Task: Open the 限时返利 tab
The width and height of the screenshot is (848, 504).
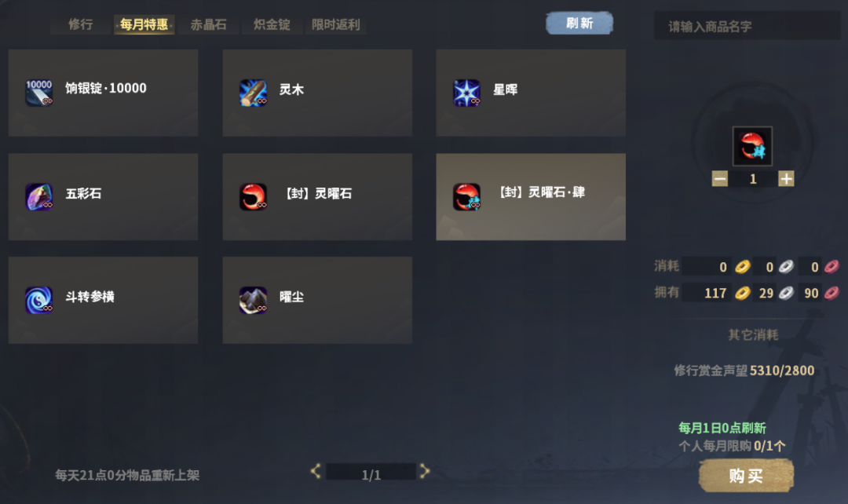Action: pyautogui.click(x=335, y=24)
